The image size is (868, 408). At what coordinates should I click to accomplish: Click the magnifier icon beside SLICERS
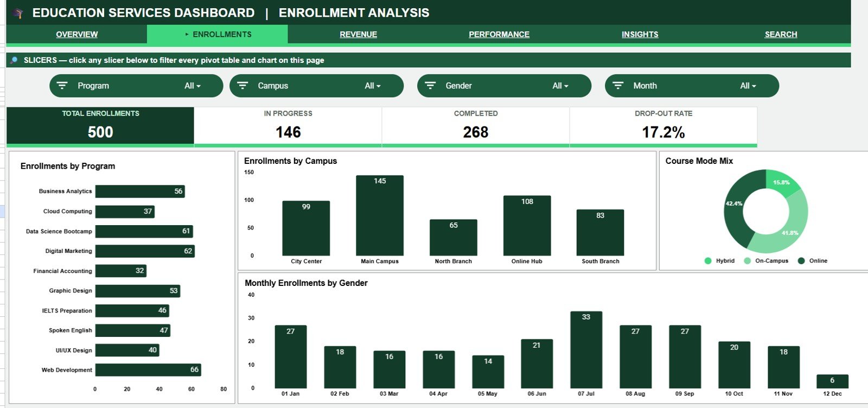(14, 60)
